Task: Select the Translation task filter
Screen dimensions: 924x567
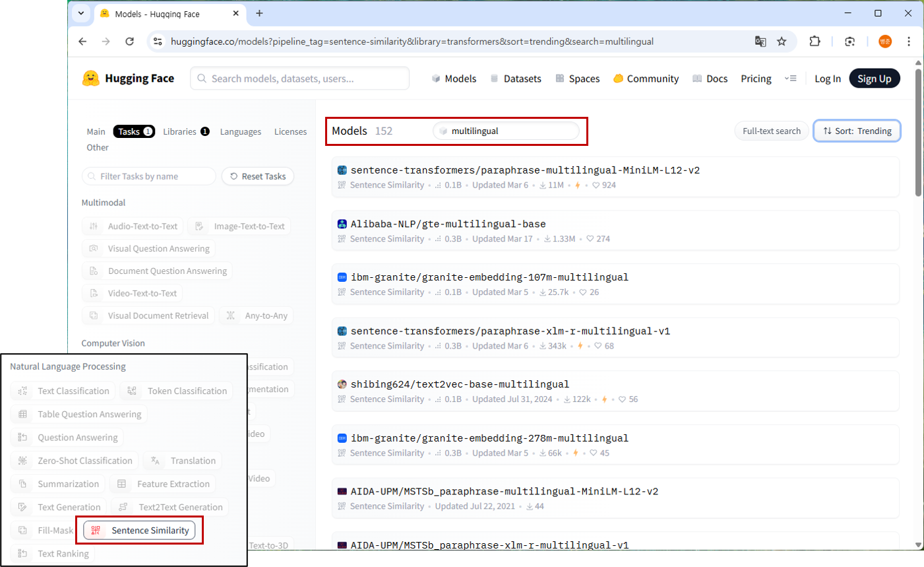Action: [183, 461]
